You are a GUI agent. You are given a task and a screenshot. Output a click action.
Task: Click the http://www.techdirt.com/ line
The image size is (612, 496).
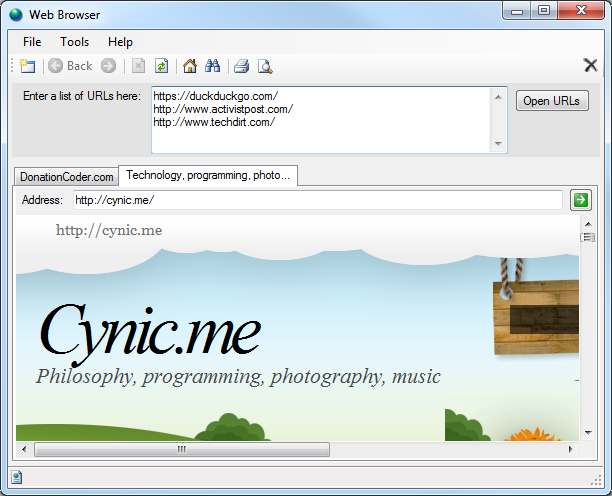(214, 122)
